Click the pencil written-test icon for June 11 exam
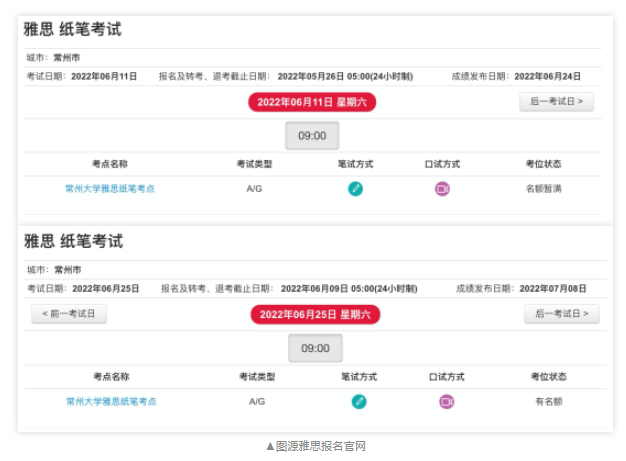The width and height of the screenshot is (626, 461). click(355, 189)
